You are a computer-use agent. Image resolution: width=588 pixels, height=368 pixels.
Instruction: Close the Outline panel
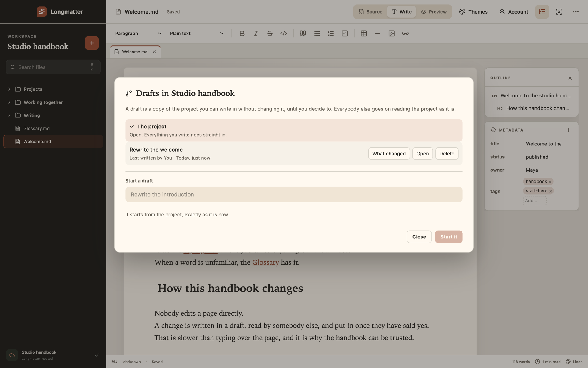pyautogui.click(x=570, y=78)
